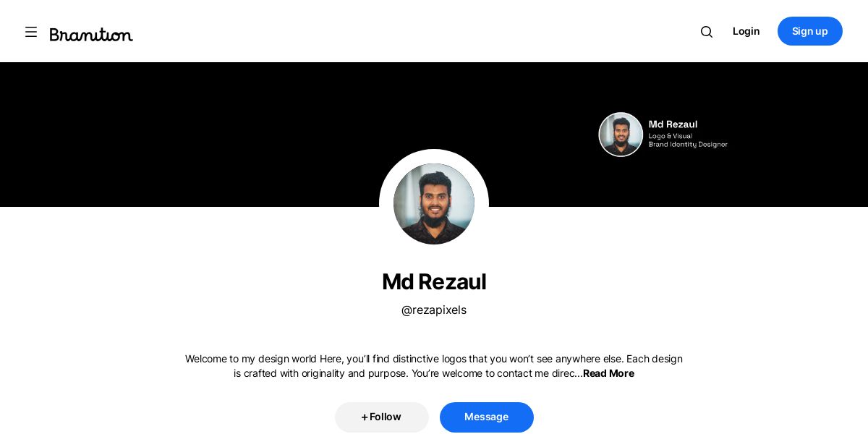Screen dimensions: 868x434
Task: Click the white ring around the profile photo
Action: click(x=434, y=156)
